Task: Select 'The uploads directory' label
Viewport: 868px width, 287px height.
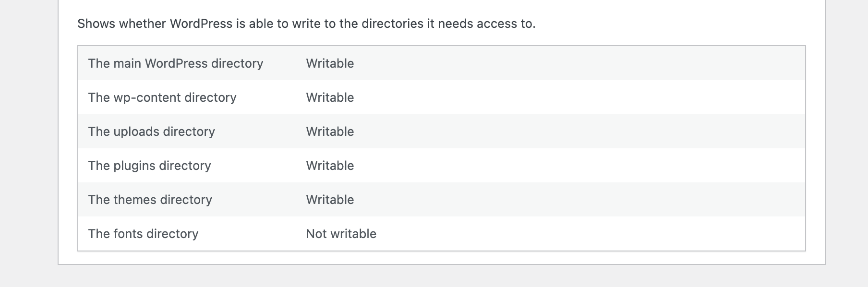Action: point(152,132)
